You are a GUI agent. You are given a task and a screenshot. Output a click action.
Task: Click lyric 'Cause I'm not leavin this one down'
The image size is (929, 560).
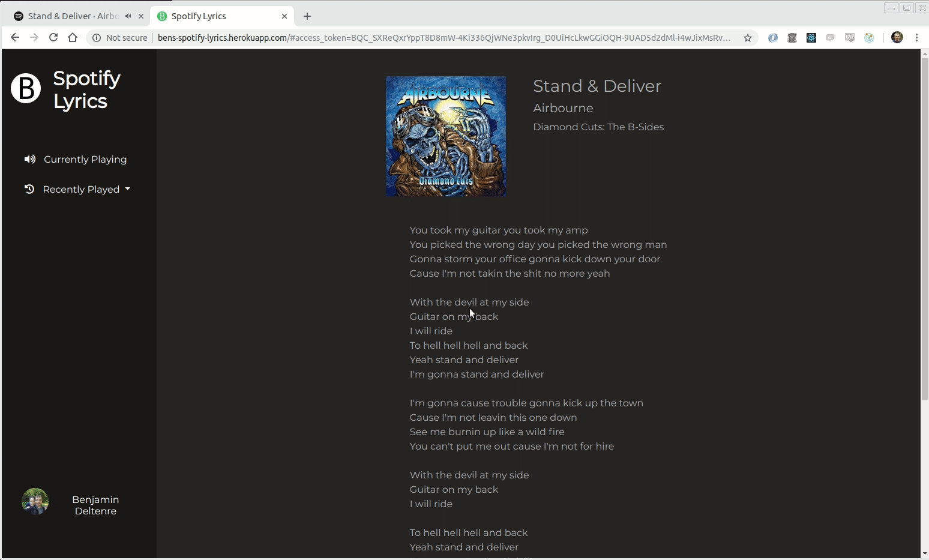pyautogui.click(x=493, y=417)
